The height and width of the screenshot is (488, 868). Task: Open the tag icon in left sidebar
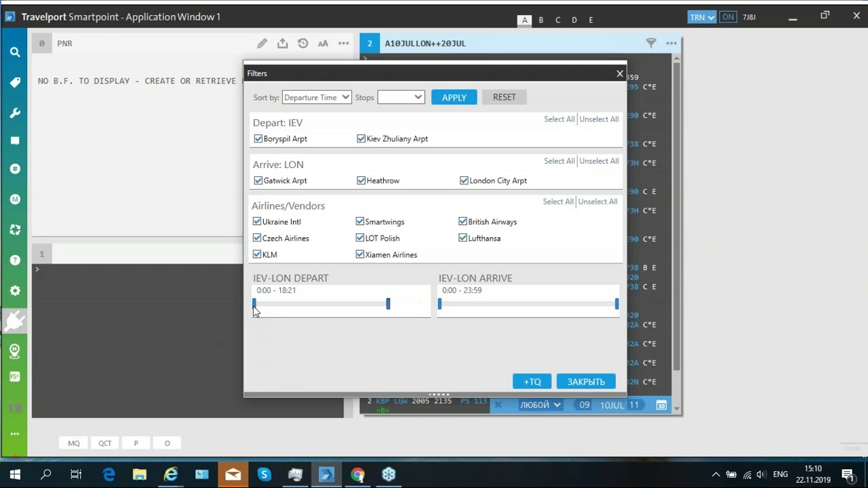point(15,83)
